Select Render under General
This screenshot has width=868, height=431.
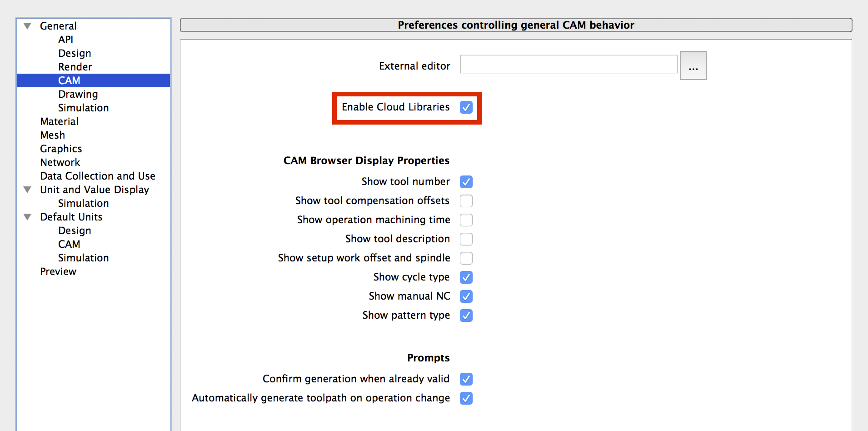(x=75, y=67)
